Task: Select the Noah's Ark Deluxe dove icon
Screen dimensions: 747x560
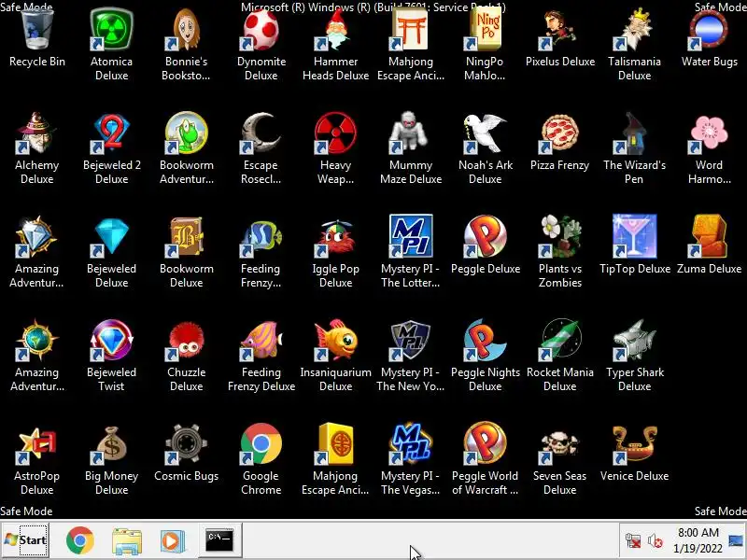Action: click(x=485, y=133)
